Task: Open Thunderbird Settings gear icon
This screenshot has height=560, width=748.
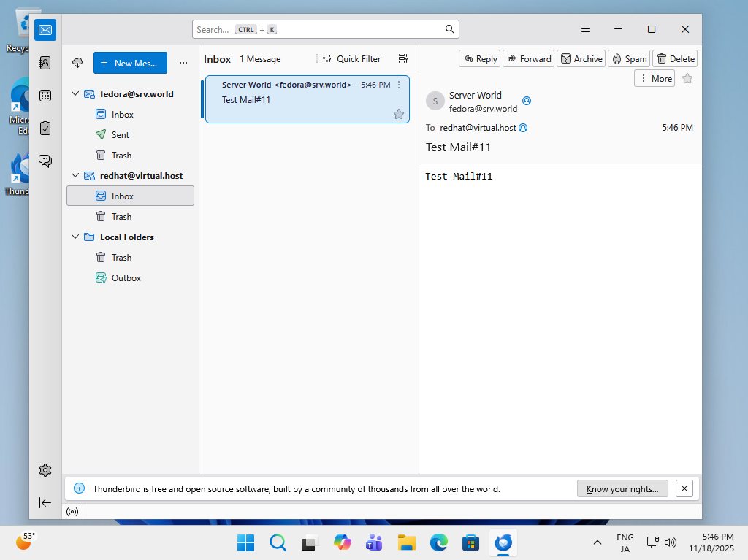Action: click(45, 469)
